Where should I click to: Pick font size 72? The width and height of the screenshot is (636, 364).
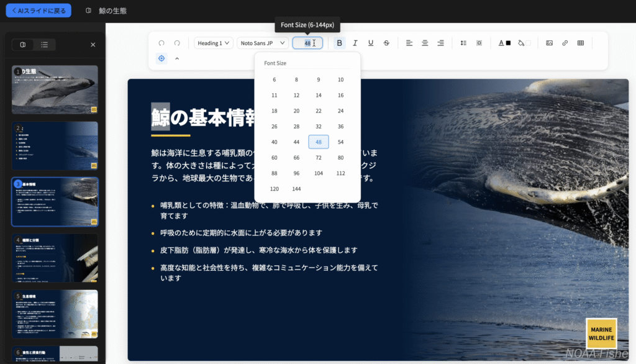[319, 157]
